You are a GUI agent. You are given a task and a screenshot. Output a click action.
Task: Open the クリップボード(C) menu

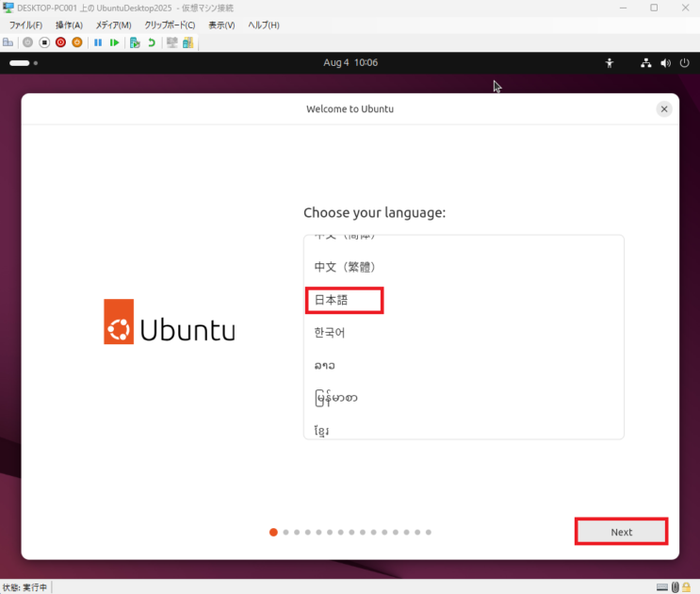point(170,25)
